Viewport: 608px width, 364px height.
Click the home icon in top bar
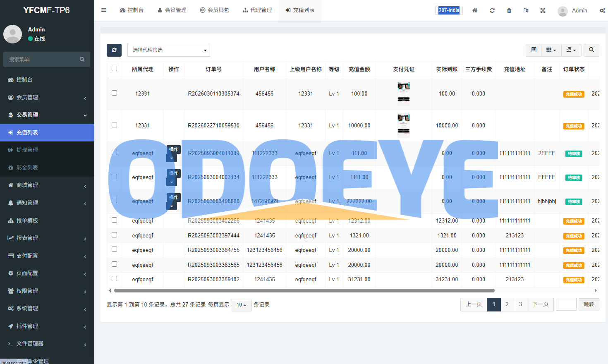[x=475, y=10]
